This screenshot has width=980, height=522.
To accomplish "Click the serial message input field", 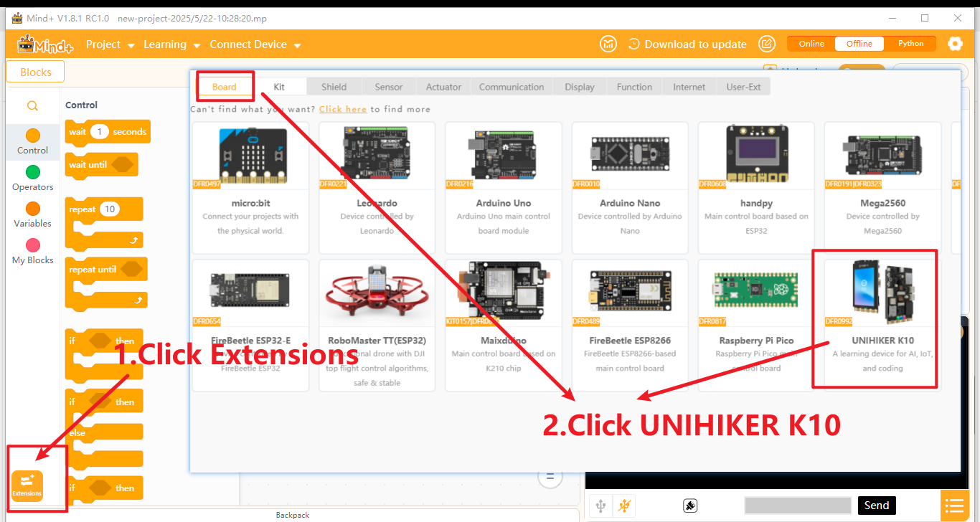I will tap(798, 506).
